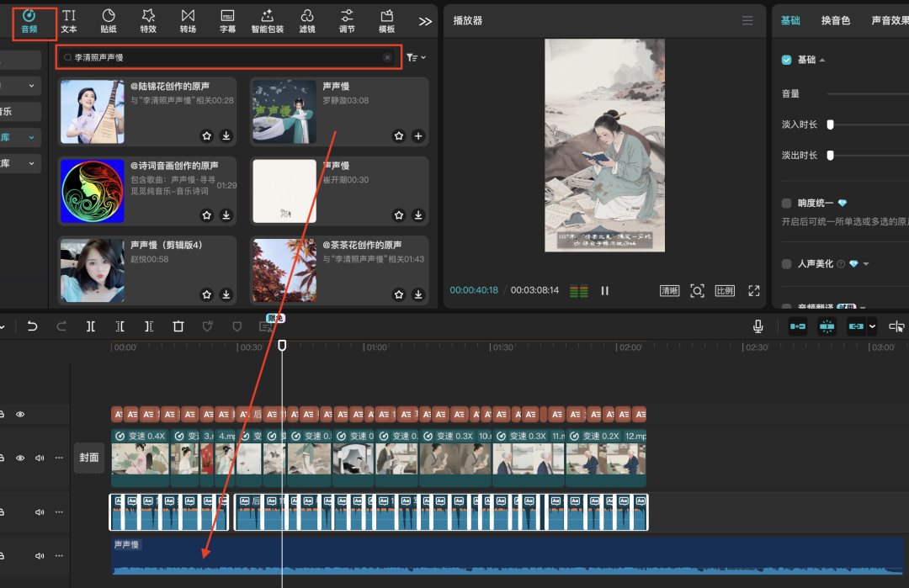
Task: Start voice recording with microphone icon
Action: point(758,326)
